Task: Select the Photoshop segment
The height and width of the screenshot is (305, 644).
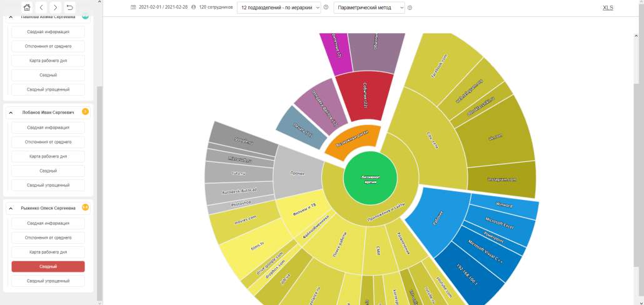Action: 241,202
